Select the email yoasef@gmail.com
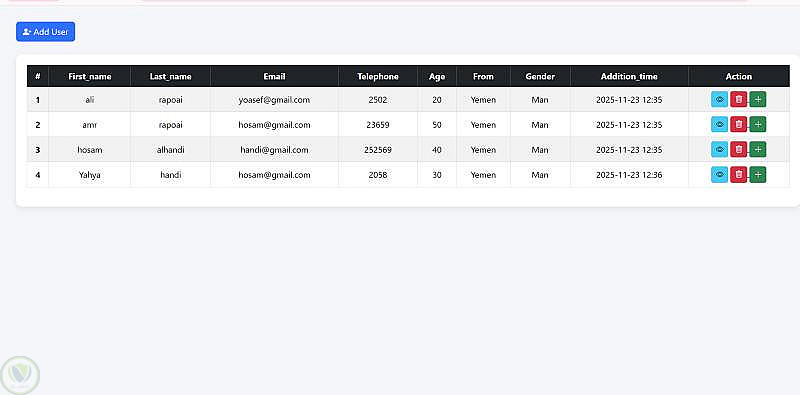Image resolution: width=800 pixels, height=395 pixels. point(274,100)
